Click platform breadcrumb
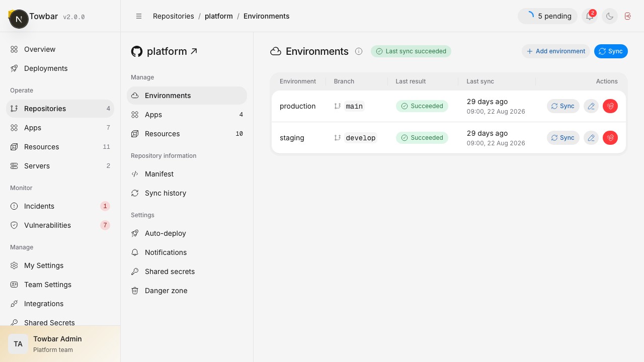The image size is (644, 362). (219, 16)
